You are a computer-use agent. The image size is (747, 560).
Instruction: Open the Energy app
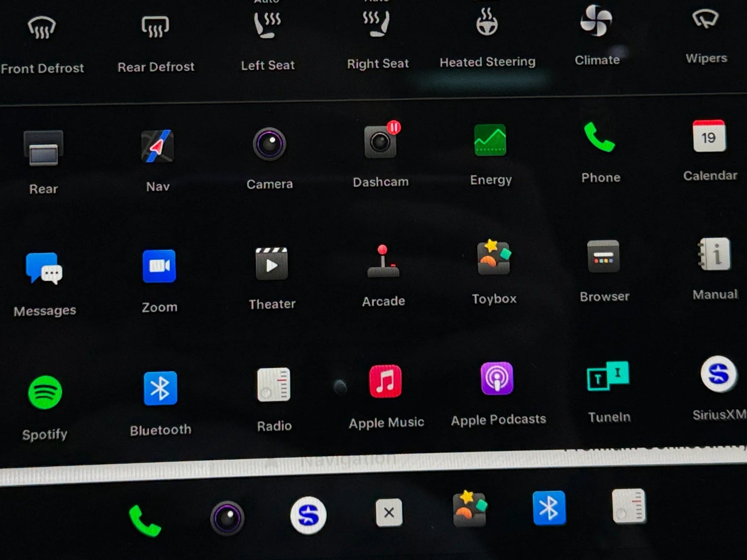490,140
